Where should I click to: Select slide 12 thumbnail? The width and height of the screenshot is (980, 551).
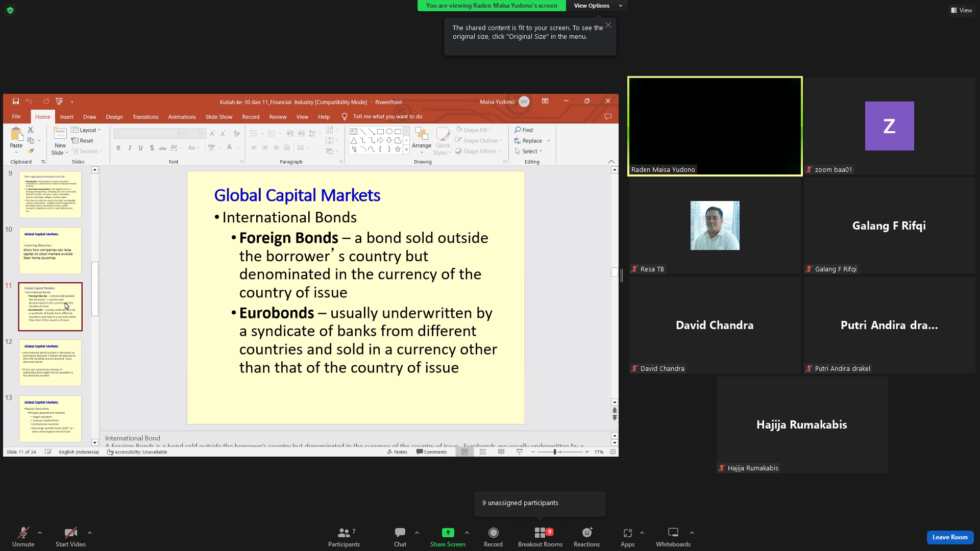coord(50,363)
